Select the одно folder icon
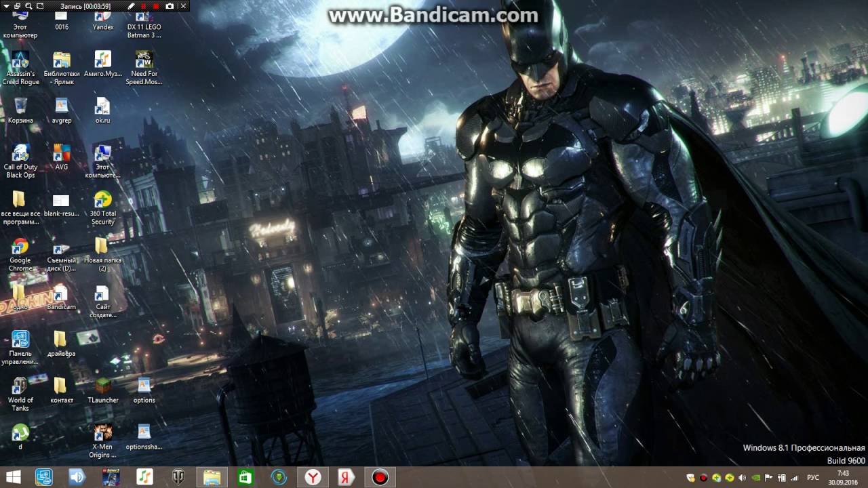868x488 pixels. [20, 297]
